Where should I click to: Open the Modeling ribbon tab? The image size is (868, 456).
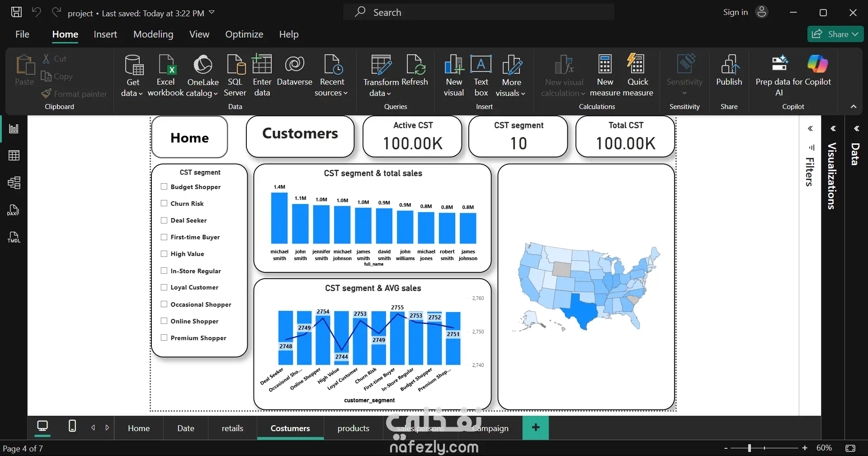click(153, 34)
